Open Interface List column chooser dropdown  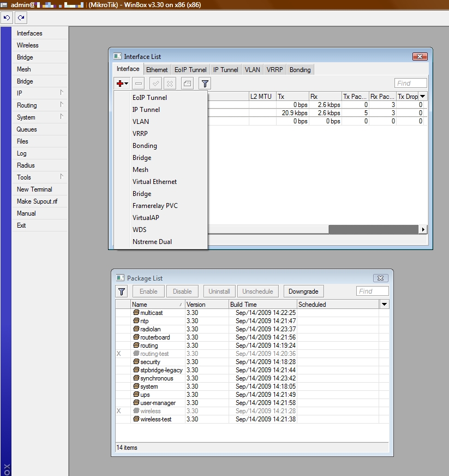pos(423,96)
